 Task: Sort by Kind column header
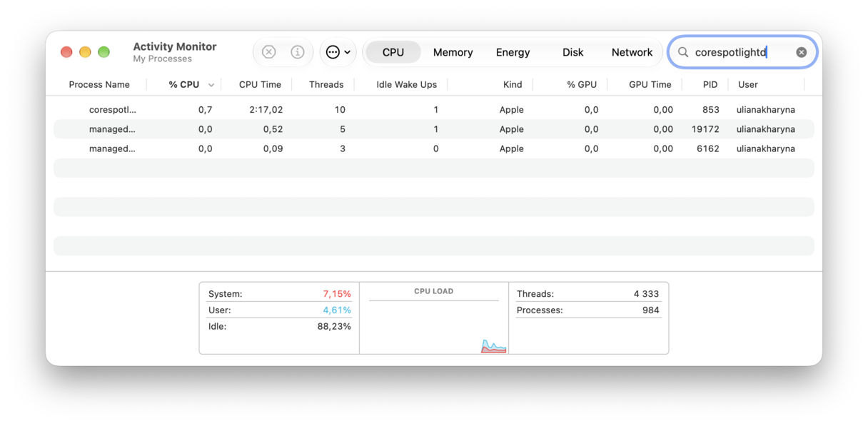513,84
